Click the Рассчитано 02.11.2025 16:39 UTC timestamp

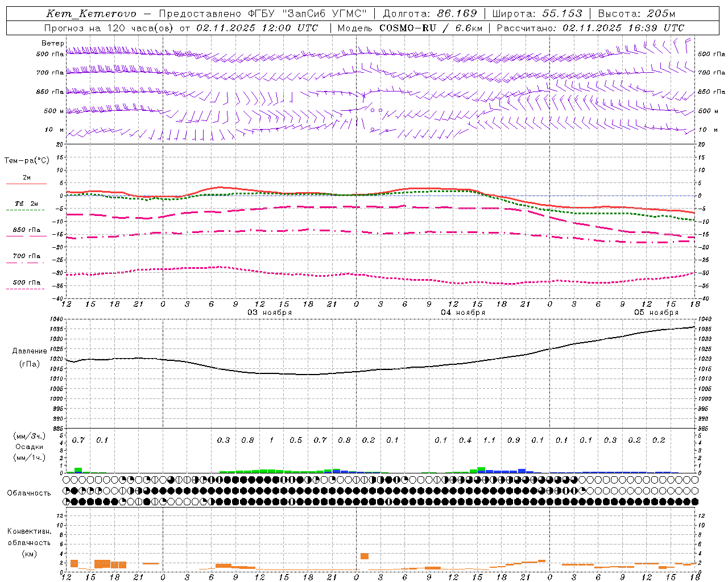point(590,28)
